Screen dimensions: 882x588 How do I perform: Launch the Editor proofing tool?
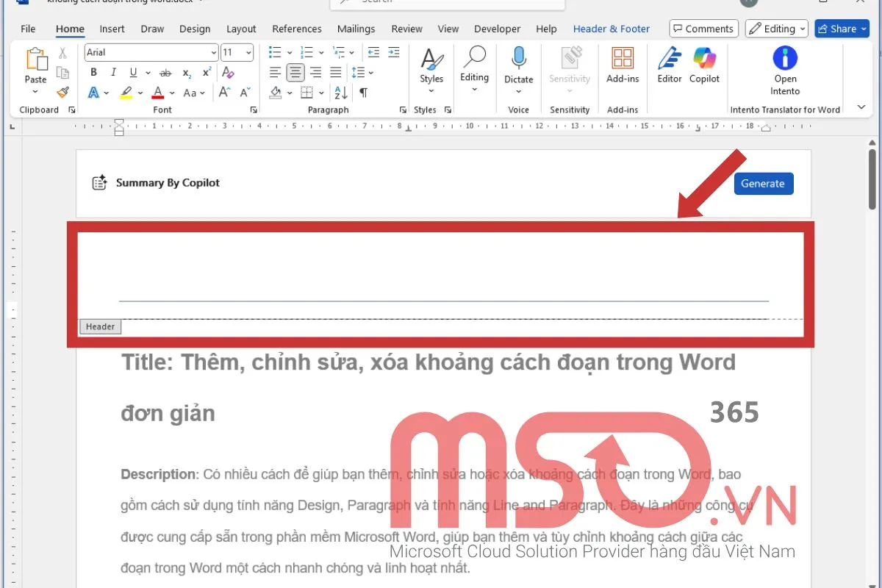point(669,65)
